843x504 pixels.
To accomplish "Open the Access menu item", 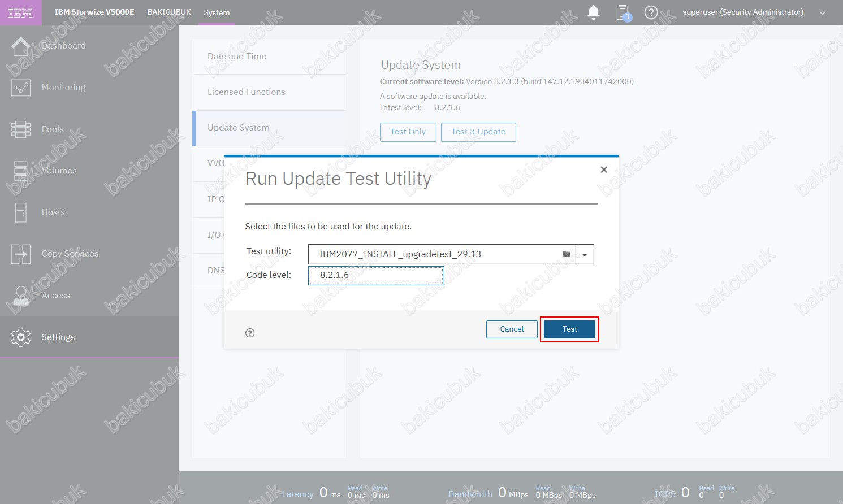I will point(56,296).
